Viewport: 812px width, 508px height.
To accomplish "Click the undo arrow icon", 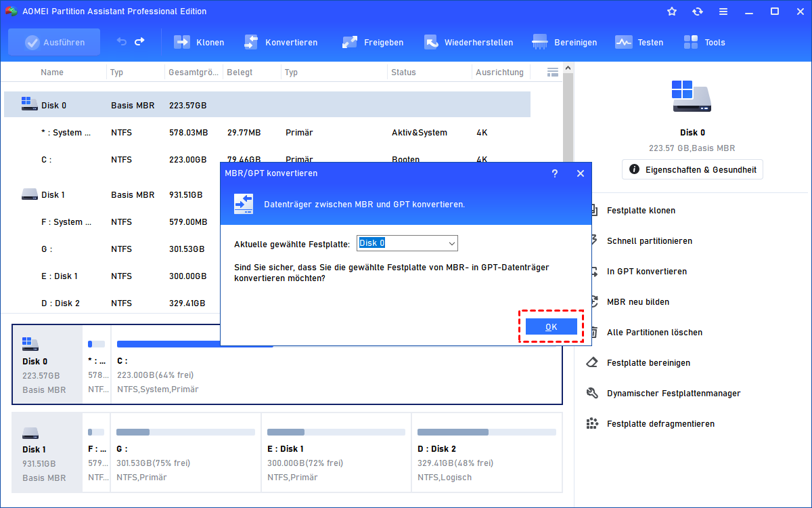I will point(122,42).
